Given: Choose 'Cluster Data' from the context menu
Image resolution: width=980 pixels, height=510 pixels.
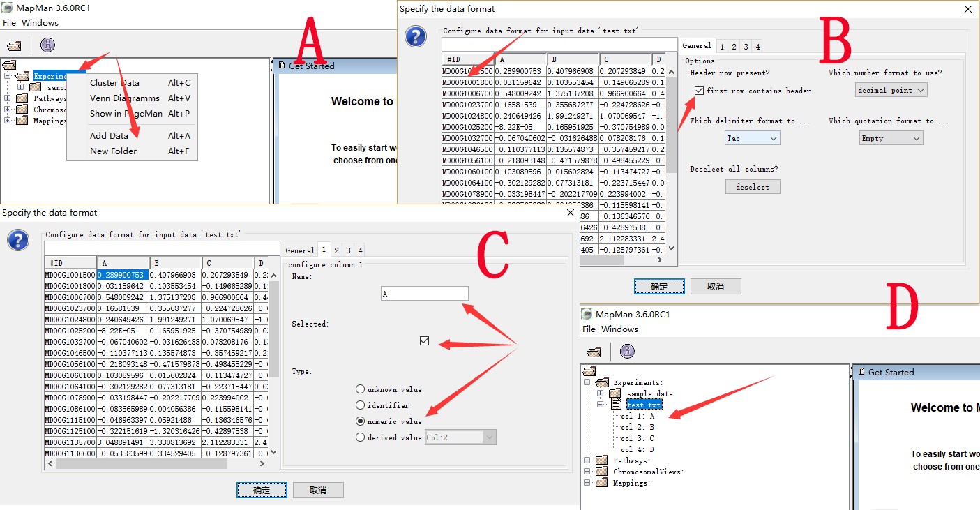Looking at the screenshot, I should 133,82.
